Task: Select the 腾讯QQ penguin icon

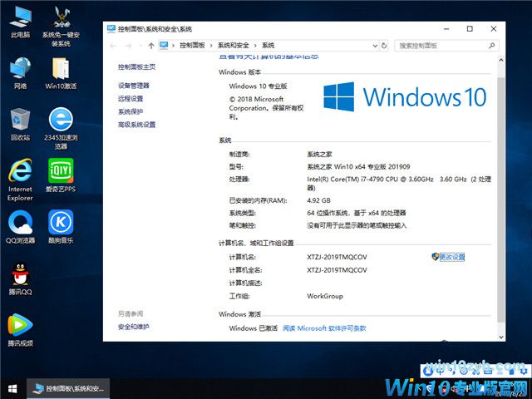Action: tap(20, 278)
